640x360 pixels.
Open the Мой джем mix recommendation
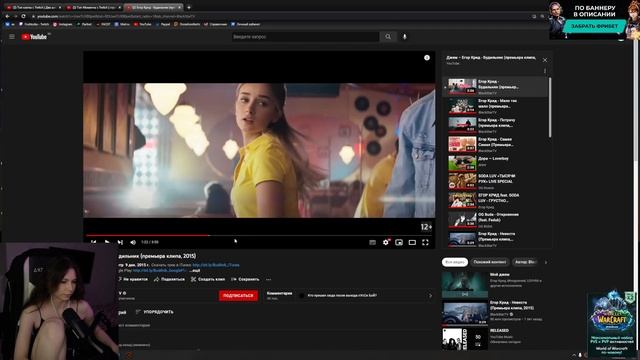tap(494, 284)
